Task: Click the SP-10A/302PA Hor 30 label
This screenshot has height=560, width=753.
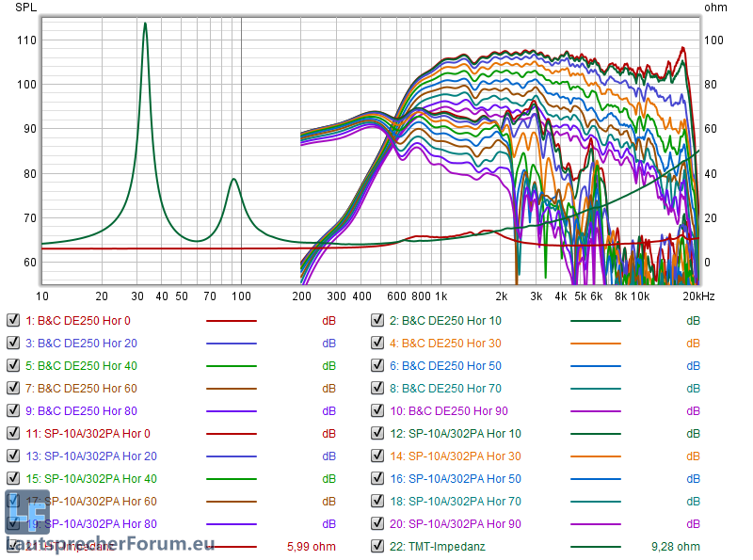Action: click(455, 456)
